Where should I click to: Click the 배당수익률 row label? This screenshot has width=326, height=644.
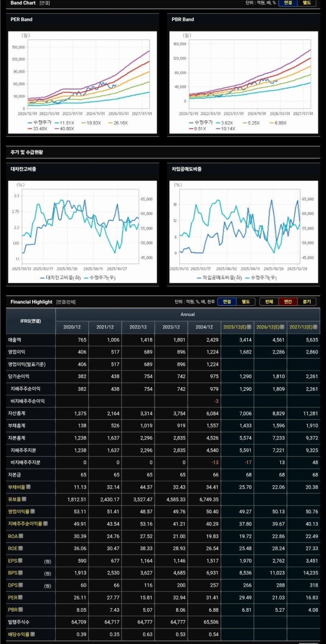coord(19,634)
